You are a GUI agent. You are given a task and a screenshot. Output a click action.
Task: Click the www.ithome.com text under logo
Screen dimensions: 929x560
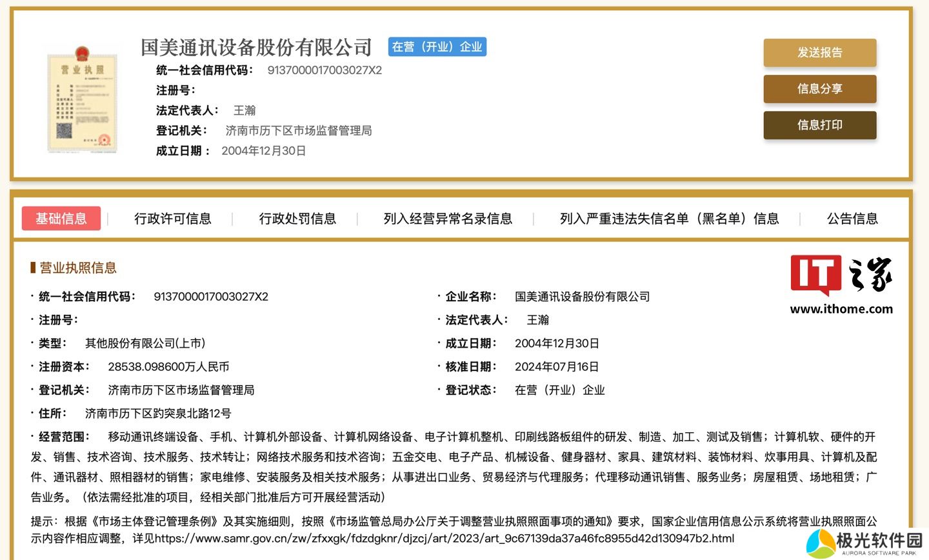841,309
